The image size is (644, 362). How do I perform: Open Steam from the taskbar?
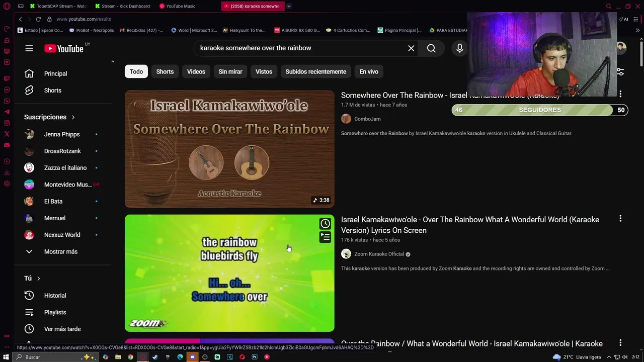click(155, 357)
